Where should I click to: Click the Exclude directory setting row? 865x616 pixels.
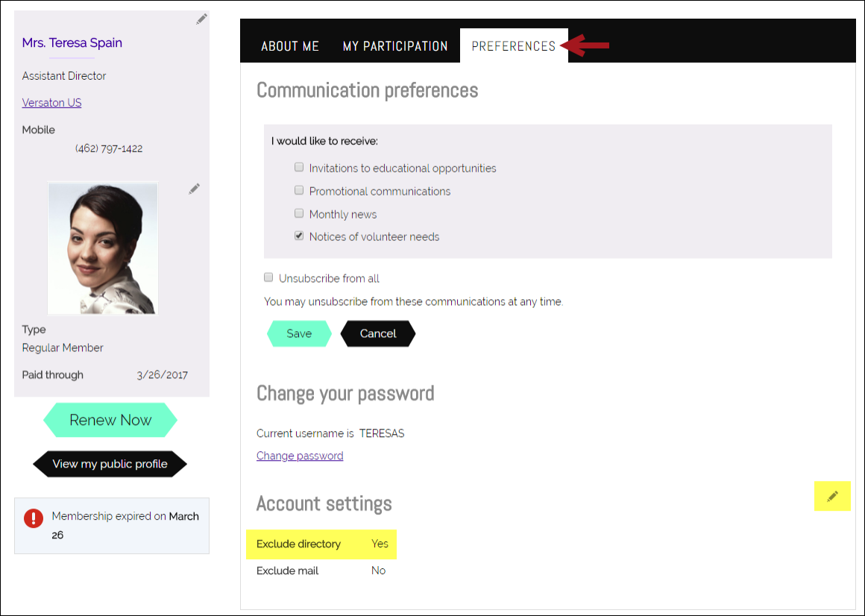pos(321,544)
